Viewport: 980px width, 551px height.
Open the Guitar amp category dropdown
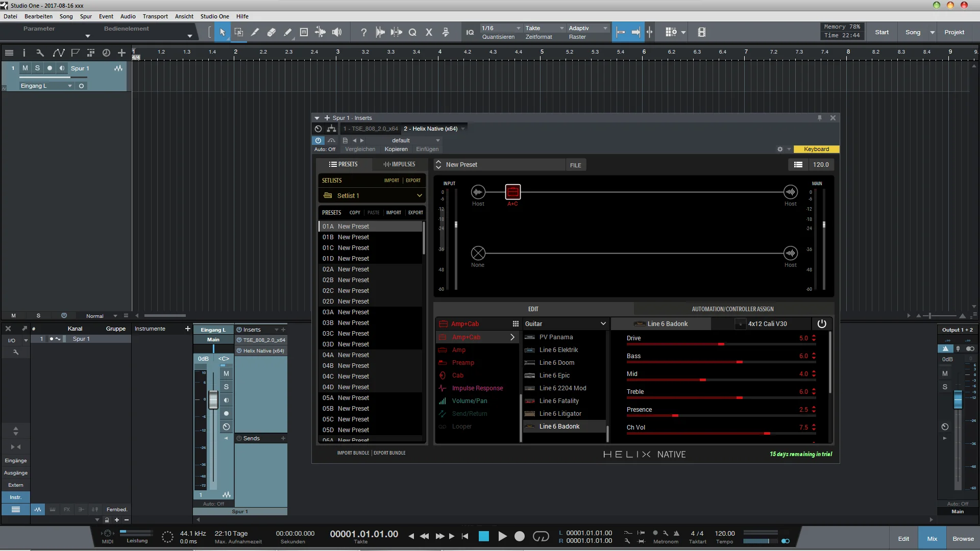[x=566, y=323]
